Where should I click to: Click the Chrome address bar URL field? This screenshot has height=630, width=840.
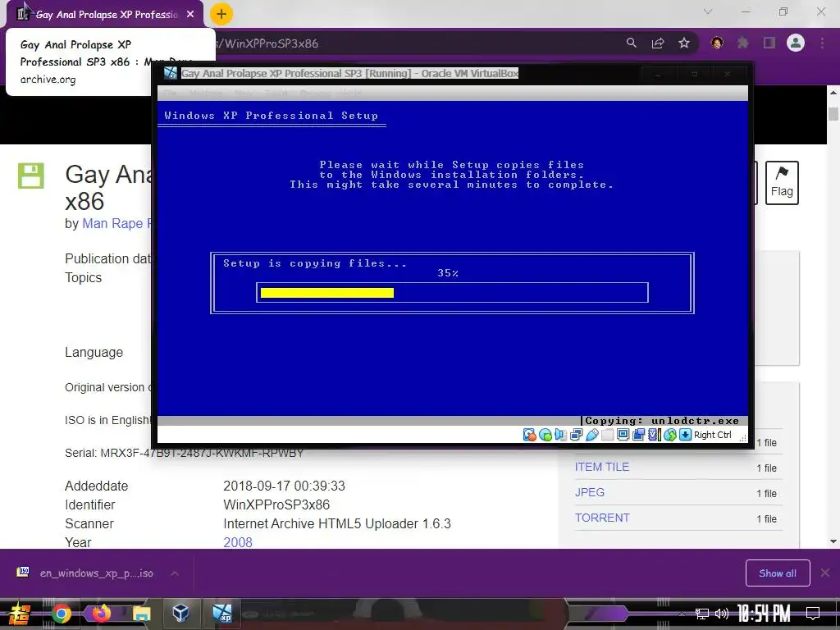(418, 43)
